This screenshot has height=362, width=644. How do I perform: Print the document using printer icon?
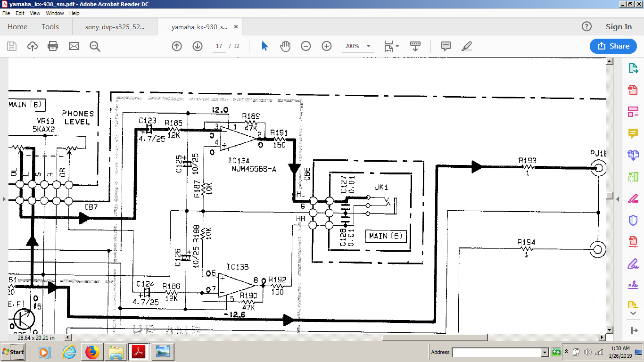(53, 46)
